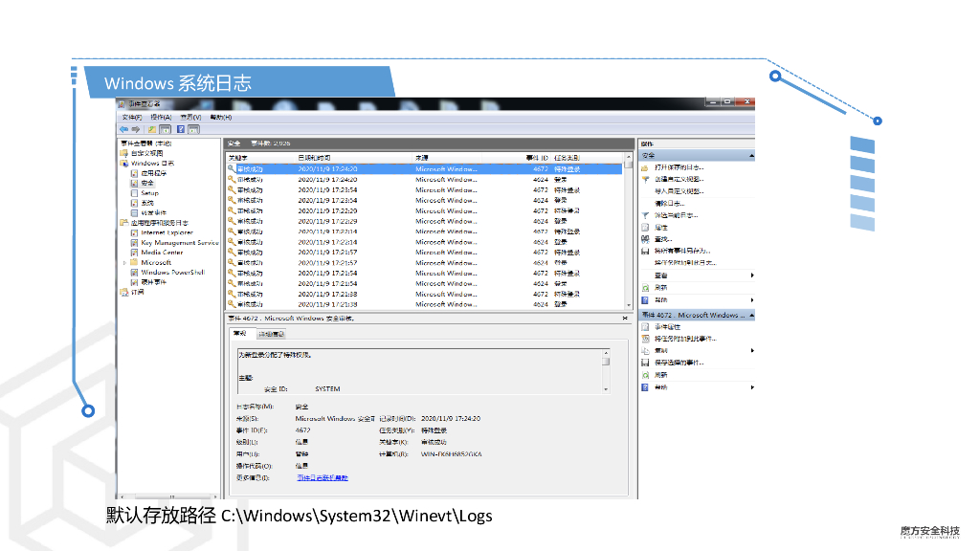Screen dimensions: 980x551
Task: Open the 操作(A) menu
Action: tap(160, 117)
